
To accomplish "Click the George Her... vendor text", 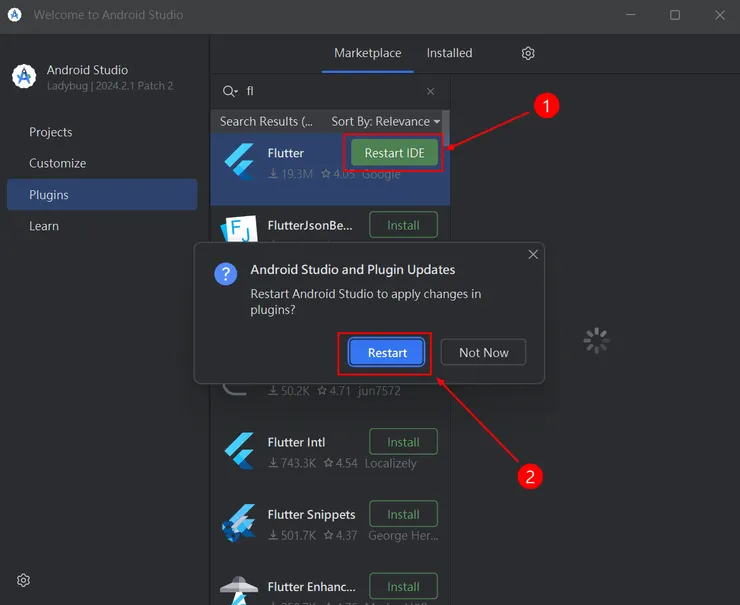I will coord(404,535).
